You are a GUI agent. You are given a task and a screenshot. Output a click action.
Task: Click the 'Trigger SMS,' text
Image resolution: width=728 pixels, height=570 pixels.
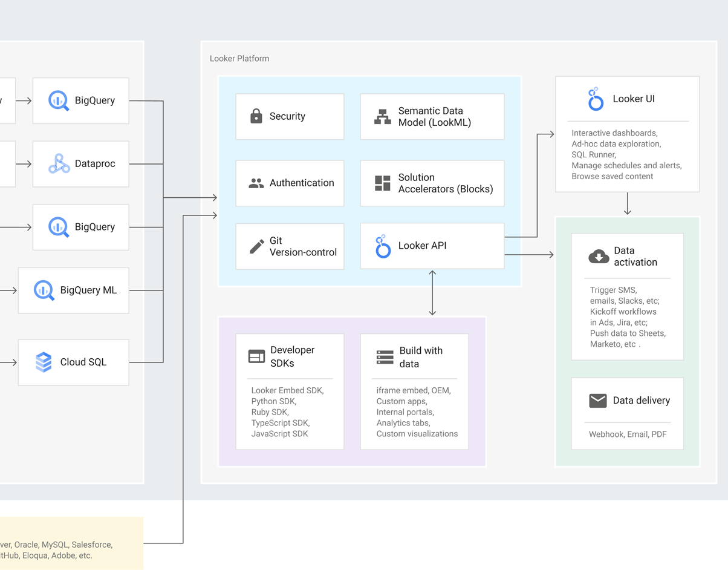[613, 290]
